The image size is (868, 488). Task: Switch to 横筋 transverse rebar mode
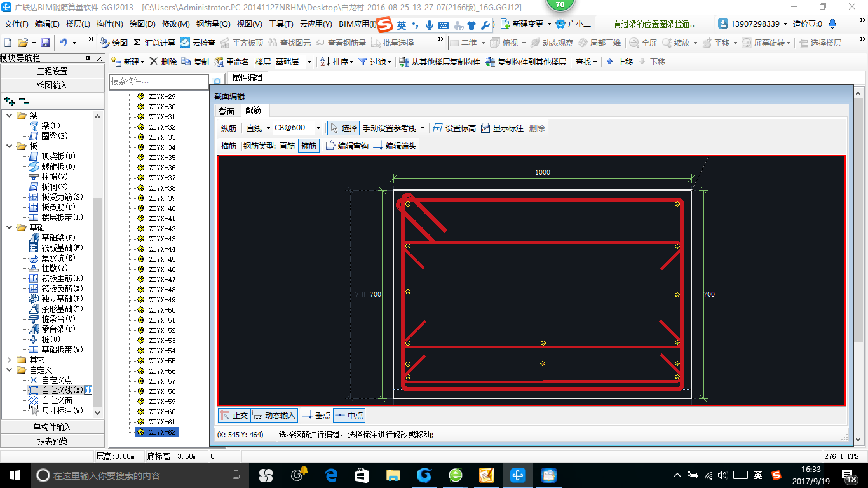[229, 146]
